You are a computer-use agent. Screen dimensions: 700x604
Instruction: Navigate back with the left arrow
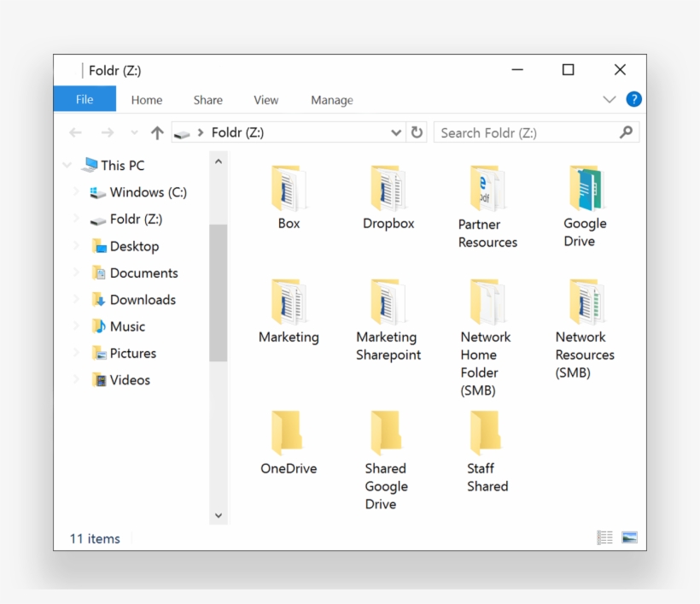click(75, 132)
